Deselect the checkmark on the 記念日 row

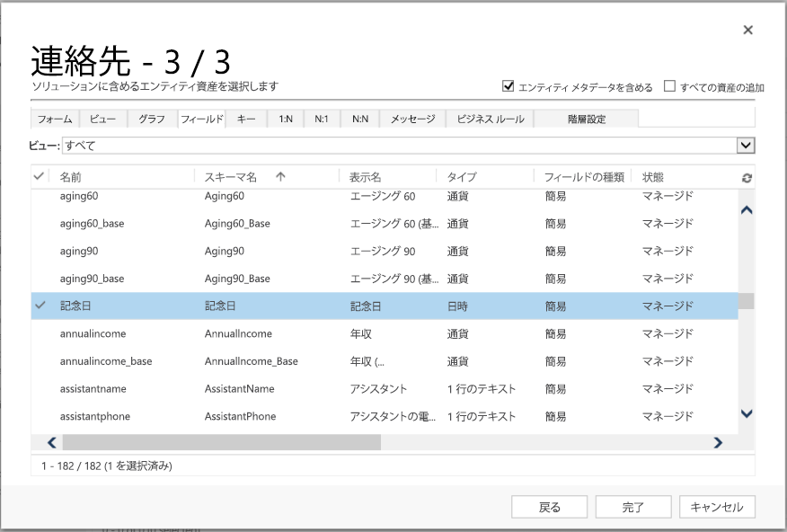coord(40,306)
